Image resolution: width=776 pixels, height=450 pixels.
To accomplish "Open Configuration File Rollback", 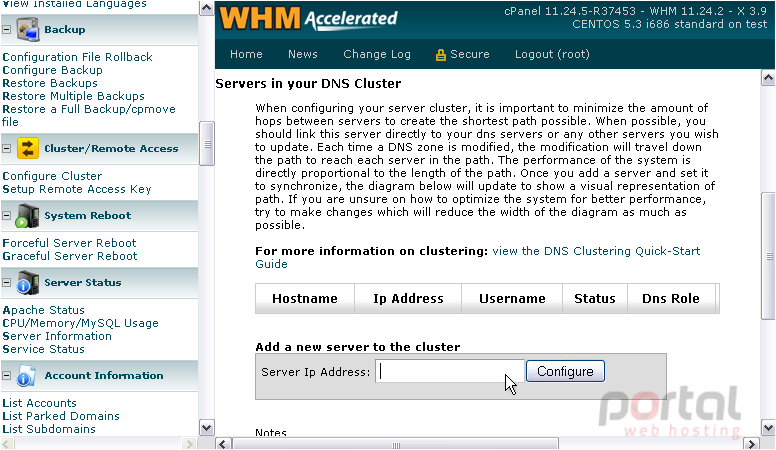I will tap(78, 57).
